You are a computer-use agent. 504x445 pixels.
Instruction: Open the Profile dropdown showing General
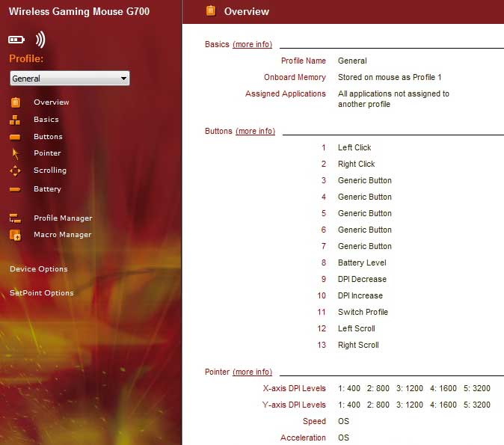(x=70, y=78)
